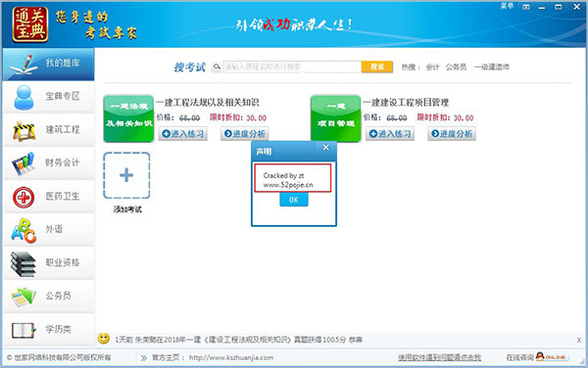Switch to 财务会计 category
The image size is (588, 368).
click(48, 163)
